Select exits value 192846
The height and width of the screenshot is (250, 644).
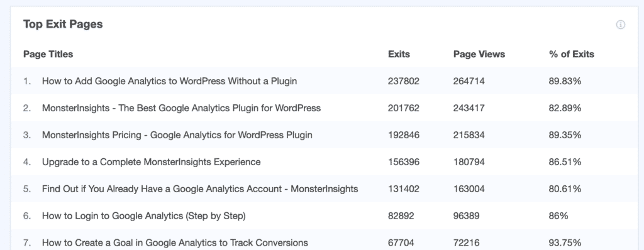[404, 135]
